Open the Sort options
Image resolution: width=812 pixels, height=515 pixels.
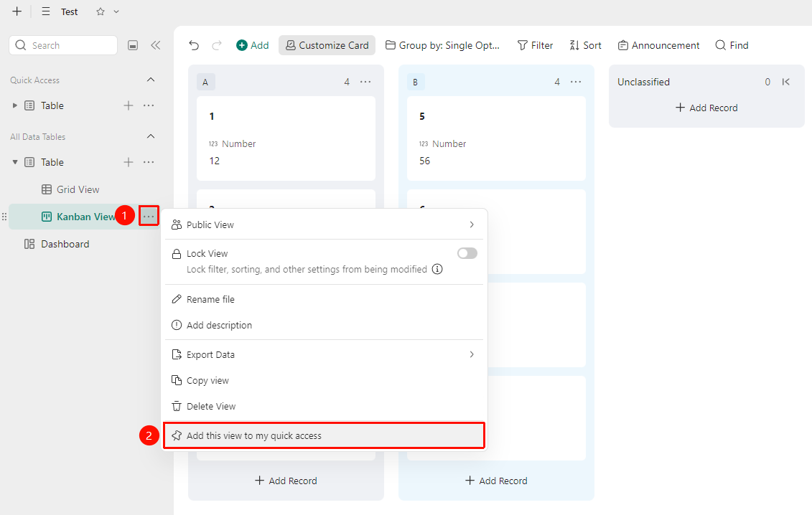click(x=586, y=46)
